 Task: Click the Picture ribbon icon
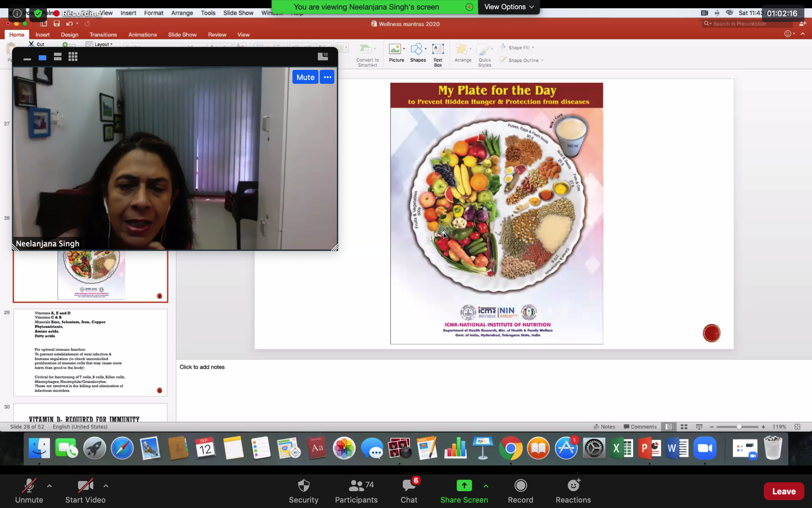tap(396, 53)
